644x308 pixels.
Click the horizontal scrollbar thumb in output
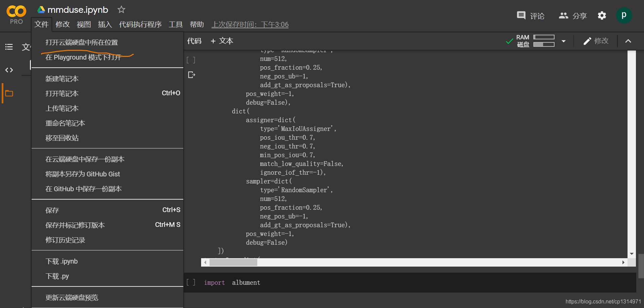pyautogui.click(x=233, y=262)
